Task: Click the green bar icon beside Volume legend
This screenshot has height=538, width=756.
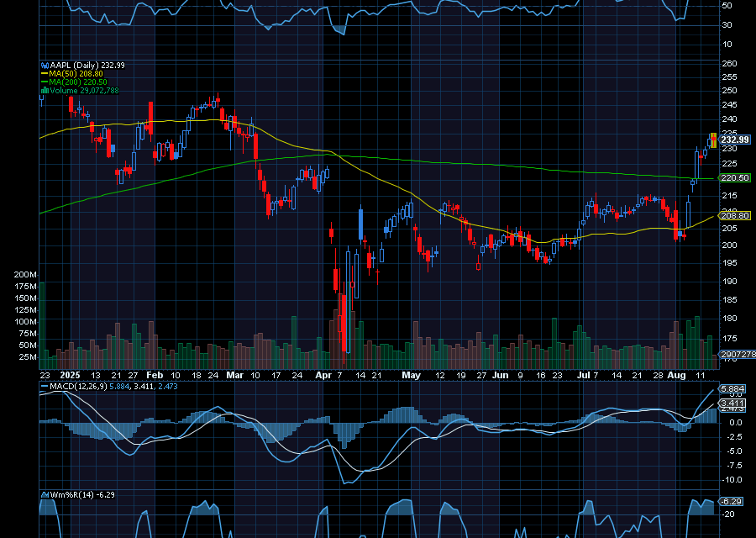Action: pos(45,91)
